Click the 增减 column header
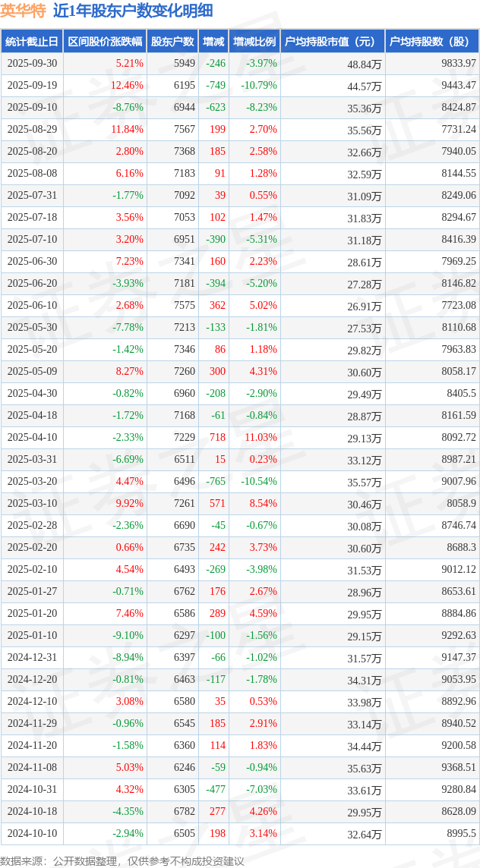The image size is (480, 868). pyautogui.click(x=213, y=42)
